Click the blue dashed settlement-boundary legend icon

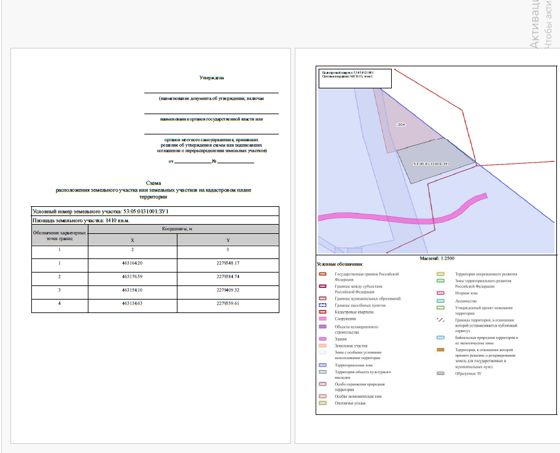click(322, 305)
